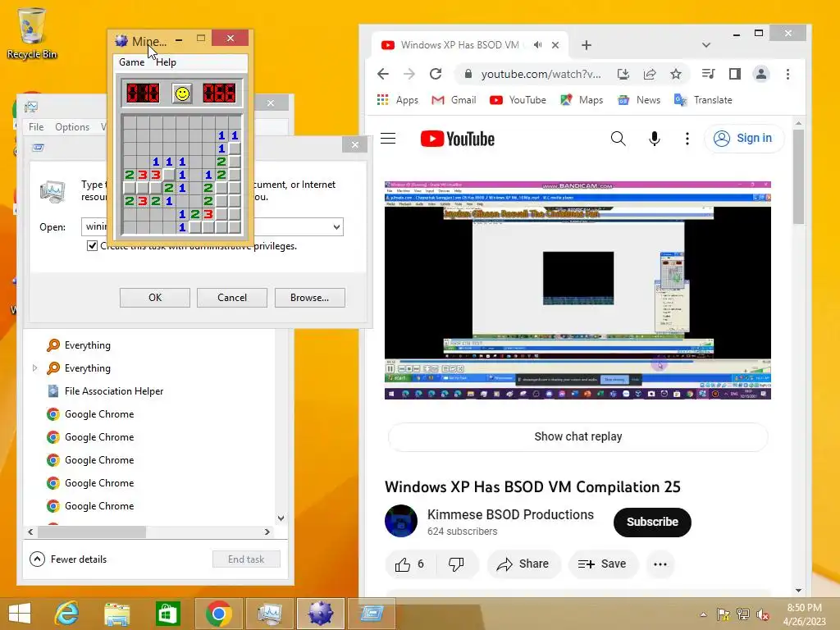Viewport: 840px width, 630px height.
Task: Open YouTube settings three-dot icon
Action: click(x=687, y=139)
